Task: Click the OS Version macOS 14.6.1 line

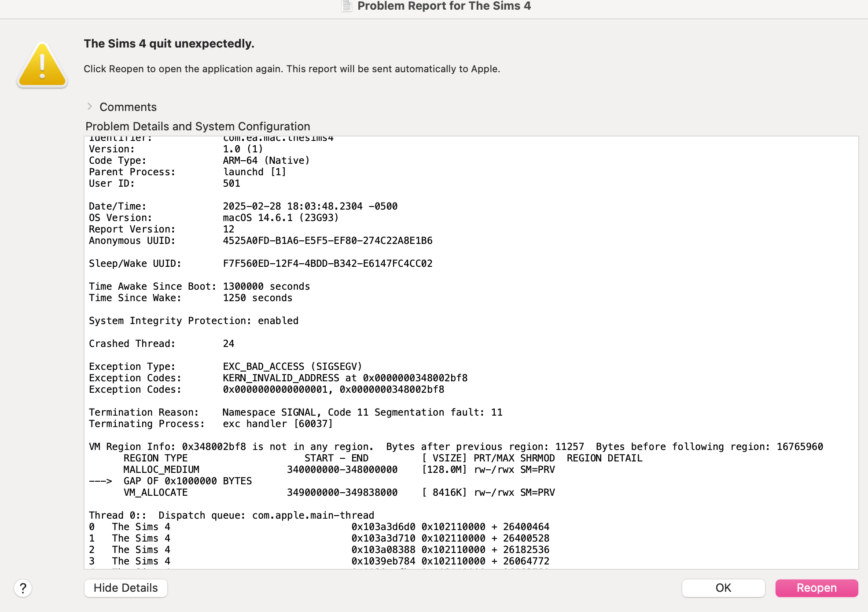Action: 213,218
